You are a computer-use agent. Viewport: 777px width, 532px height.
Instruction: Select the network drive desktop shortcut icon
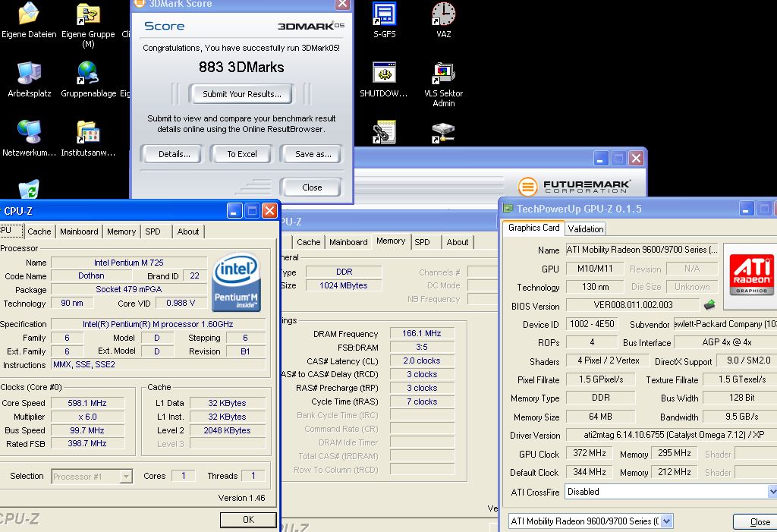pyautogui.click(x=443, y=133)
